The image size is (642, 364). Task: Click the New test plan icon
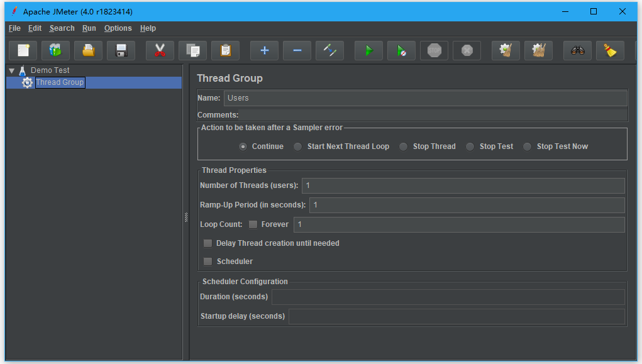point(23,51)
